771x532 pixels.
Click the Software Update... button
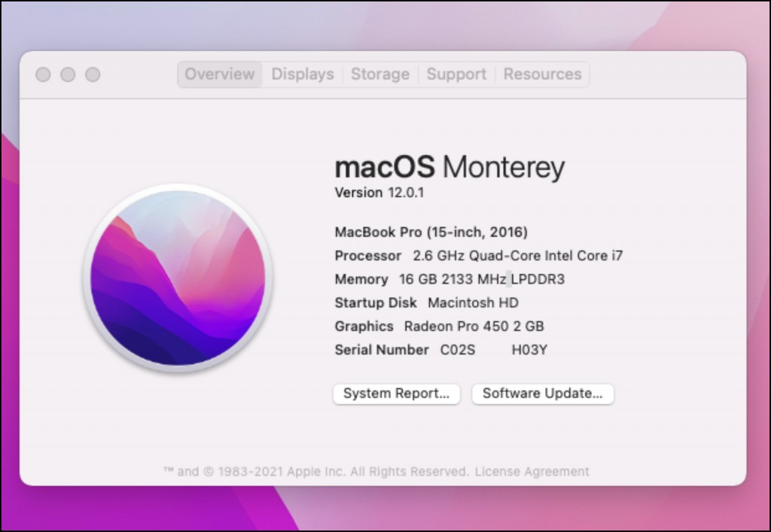tap(543, 394)
